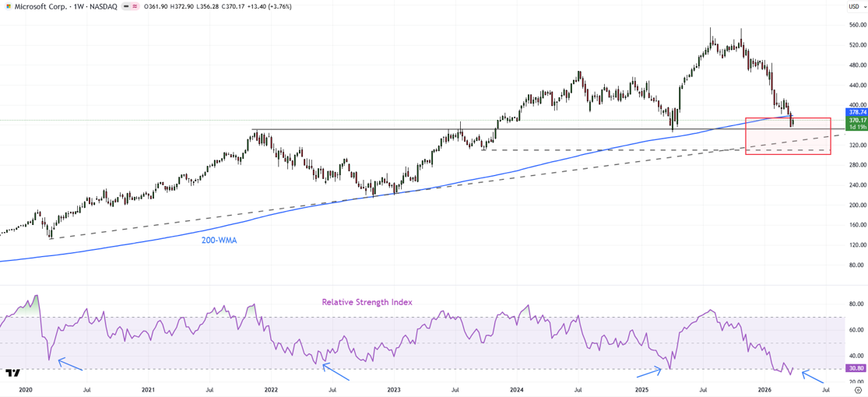Image resolution: width=868 pixels, height=397 pixels.
Task: Click the 200.00 price axis label
Action: (857, 205)
